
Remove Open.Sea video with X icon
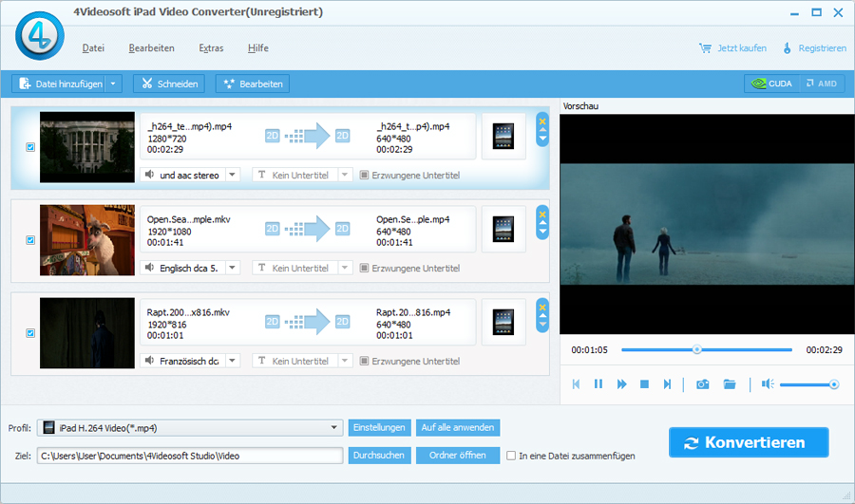click(542, 214)
